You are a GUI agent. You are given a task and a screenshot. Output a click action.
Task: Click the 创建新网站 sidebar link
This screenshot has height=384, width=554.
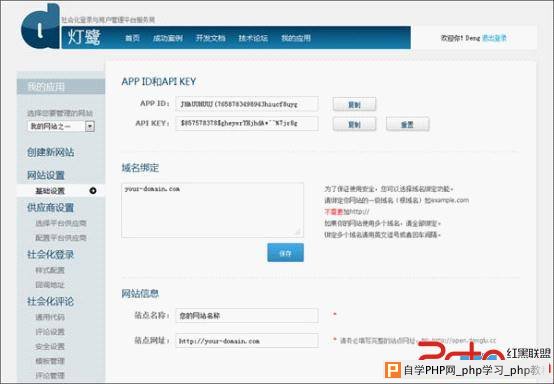coord(51,152)
